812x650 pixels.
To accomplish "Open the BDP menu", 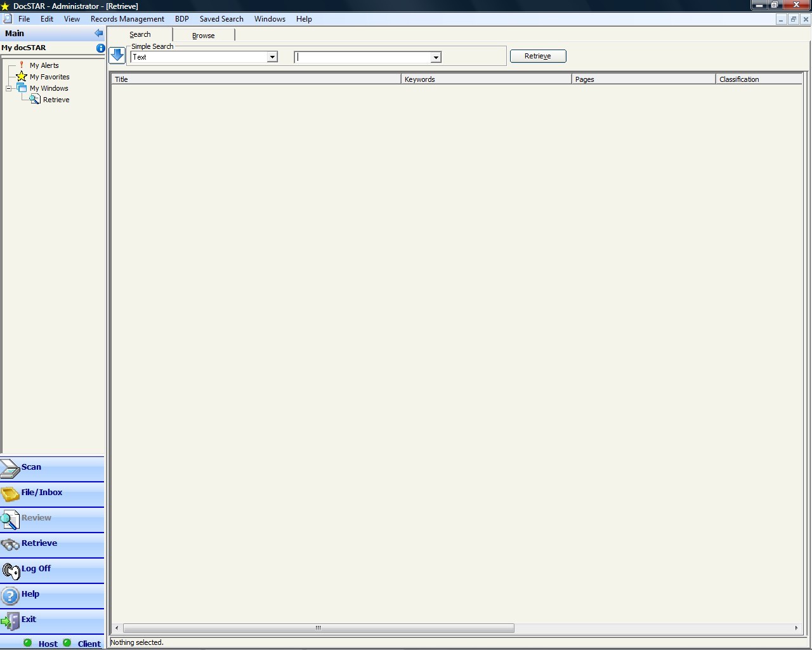I will coord(182,19).
